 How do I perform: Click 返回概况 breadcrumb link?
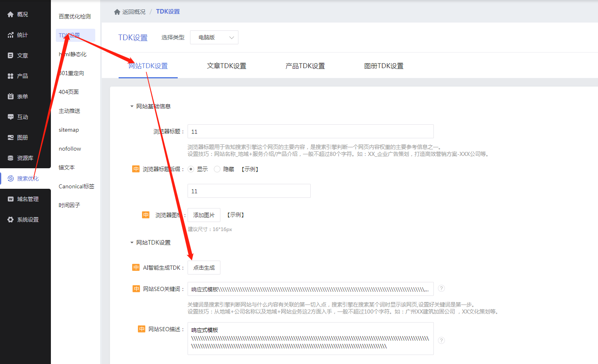[x=134, y=12]
